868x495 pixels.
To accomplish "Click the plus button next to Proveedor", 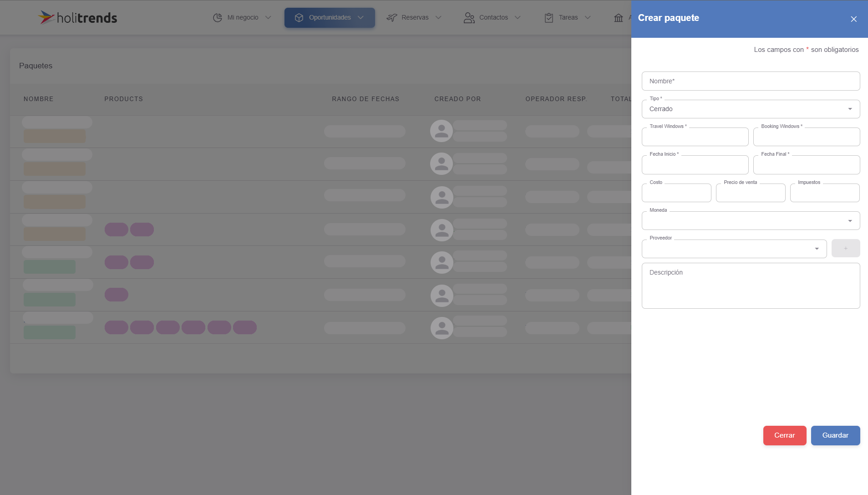I will tap(846, 248).
